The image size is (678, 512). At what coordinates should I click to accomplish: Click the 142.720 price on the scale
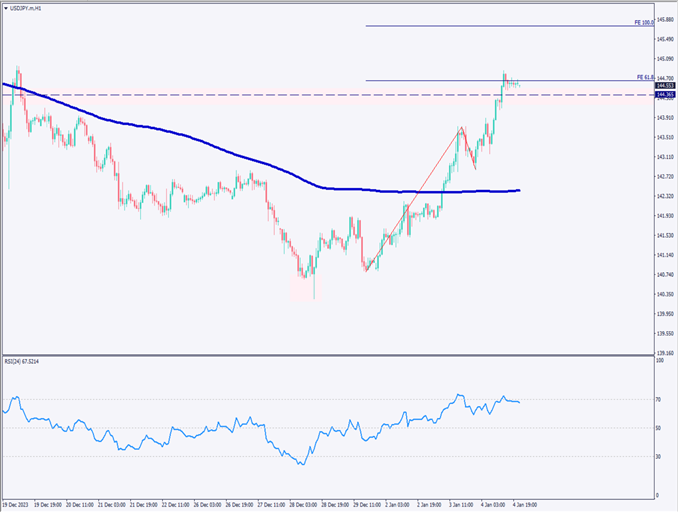[x=664, y=176]
